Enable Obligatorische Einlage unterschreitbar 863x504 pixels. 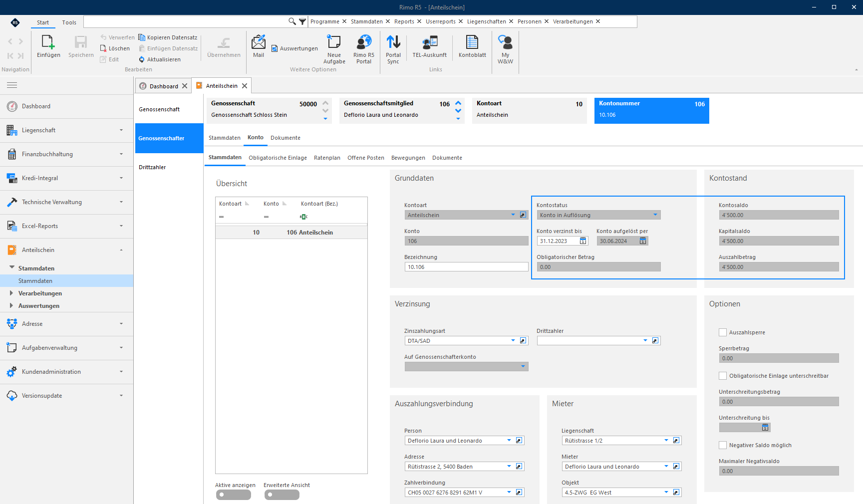(x=723, y=376)
